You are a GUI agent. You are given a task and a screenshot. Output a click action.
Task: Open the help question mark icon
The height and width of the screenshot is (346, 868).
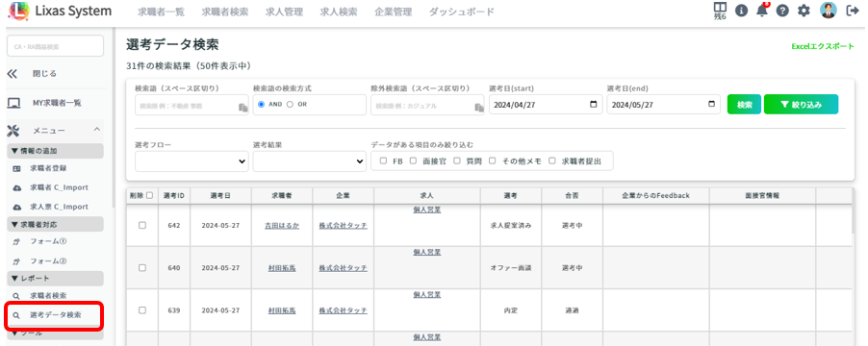click(782, 11)
